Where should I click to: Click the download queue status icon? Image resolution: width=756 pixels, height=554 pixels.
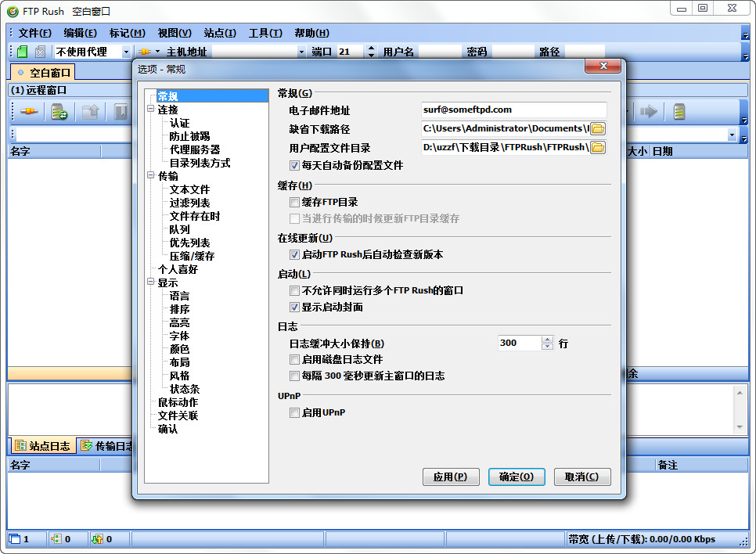pyautogui.click(x=97, y=539)
